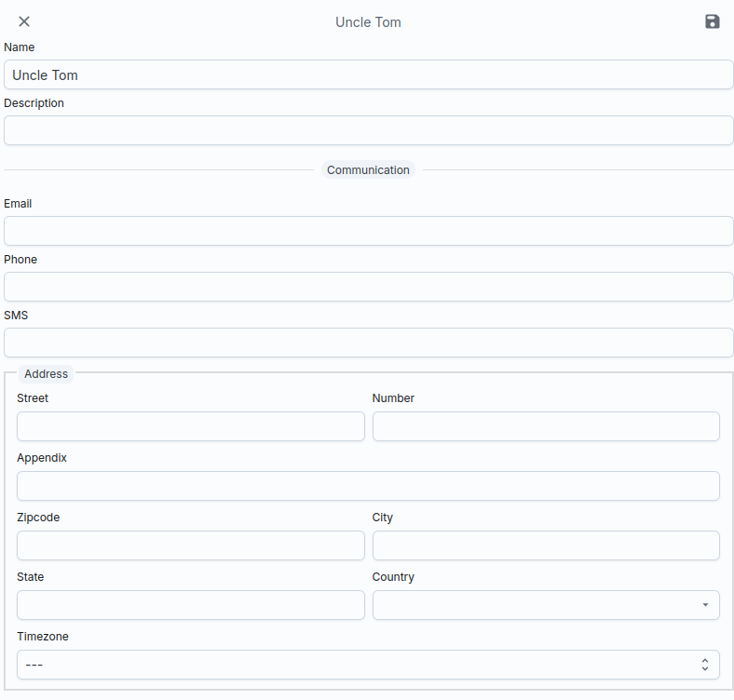Click the save floppy disk icon
Viewport: 734px width, 700px height.
[x=712, y=21]
